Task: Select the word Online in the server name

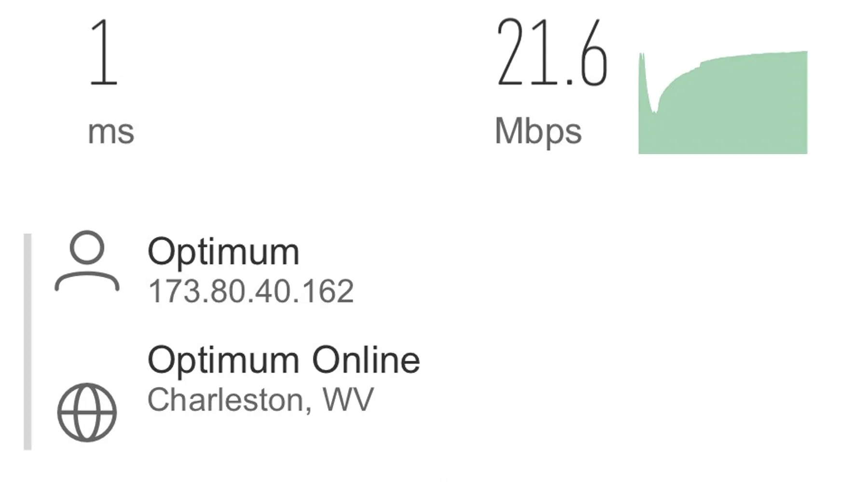Action: (366, 360)
